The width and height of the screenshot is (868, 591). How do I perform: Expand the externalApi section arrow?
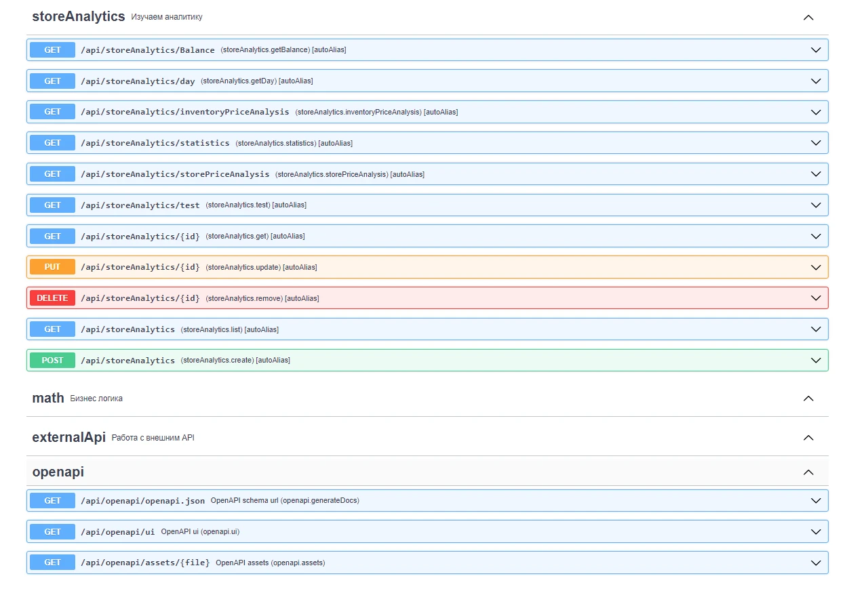tap(808, 438)
